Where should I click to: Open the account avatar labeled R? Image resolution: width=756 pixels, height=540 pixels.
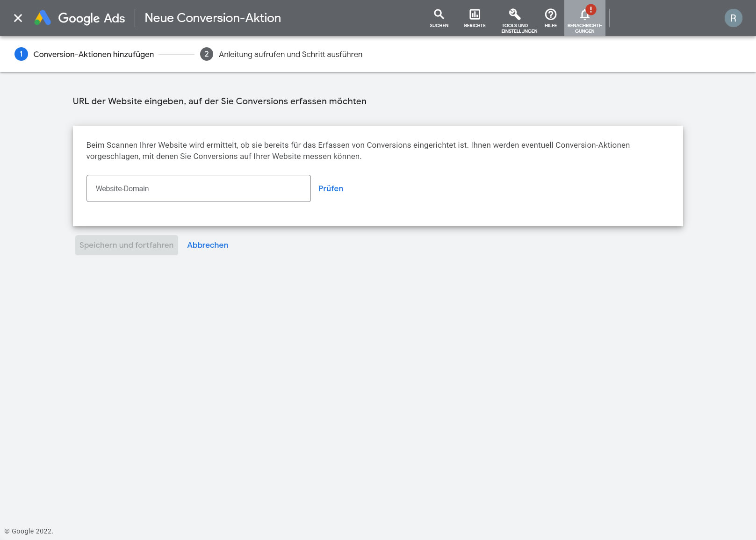pos(733,18)
